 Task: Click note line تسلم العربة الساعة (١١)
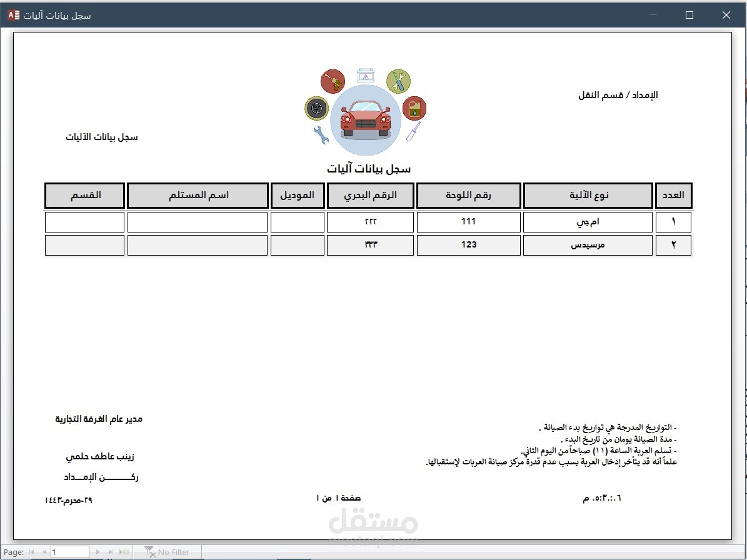(598, 451)
